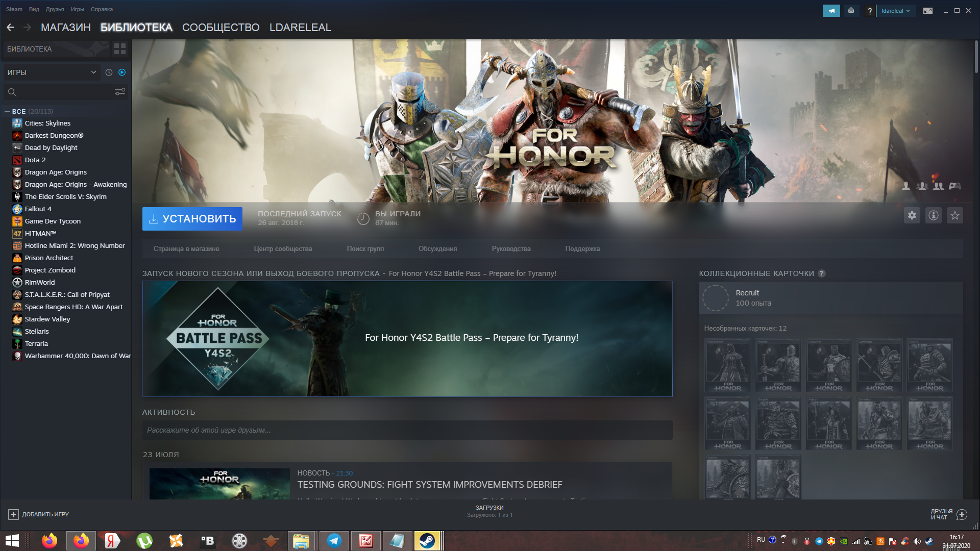Image resolution: width=980 pixels, height=551 pixels.
Task: Open uTorrent from the taskbar
Action: 144,541
